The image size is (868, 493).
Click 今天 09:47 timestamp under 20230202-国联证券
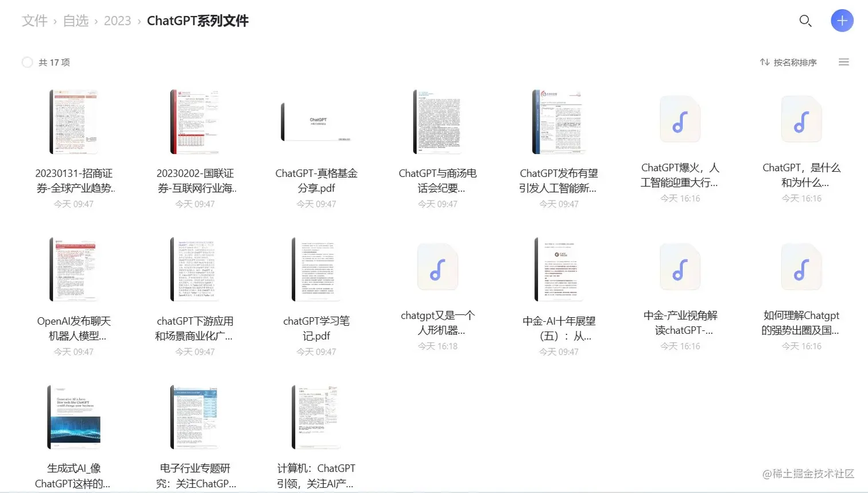click(x=195, y=204)
